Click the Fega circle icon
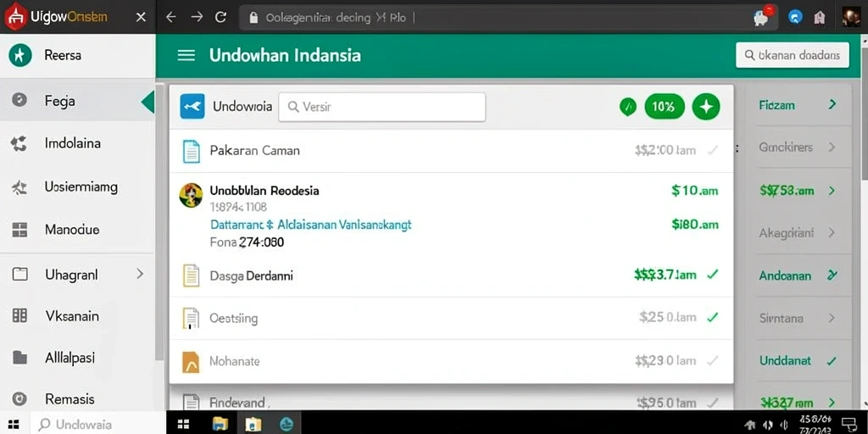This screenshot has width=868, height=434. pos(19,100)
